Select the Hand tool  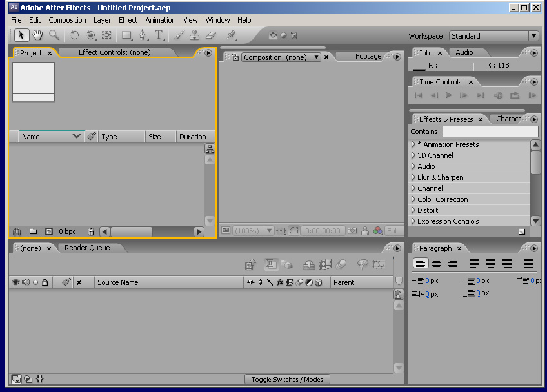point(37,35)
